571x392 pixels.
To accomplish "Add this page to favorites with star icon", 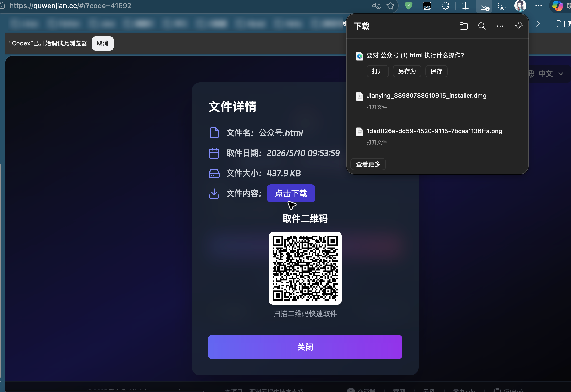I will 390,6.
